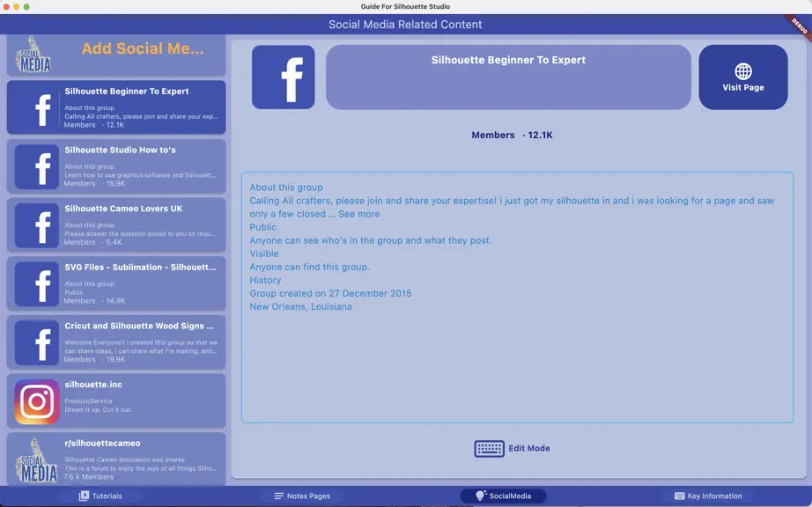
Task: Click Welcome Everyone!! description text
Action: tap(141, 347)
